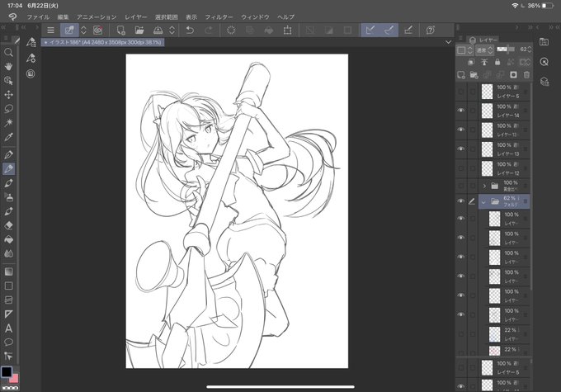This screenshot has width=561, height=392.
Task: Select the Ruler tool
Action: click(8, 314)
